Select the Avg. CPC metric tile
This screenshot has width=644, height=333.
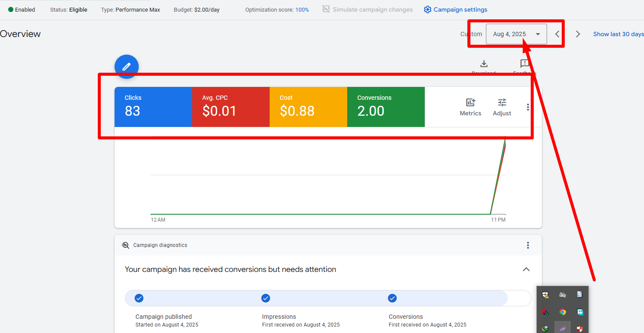click(230, 107)
